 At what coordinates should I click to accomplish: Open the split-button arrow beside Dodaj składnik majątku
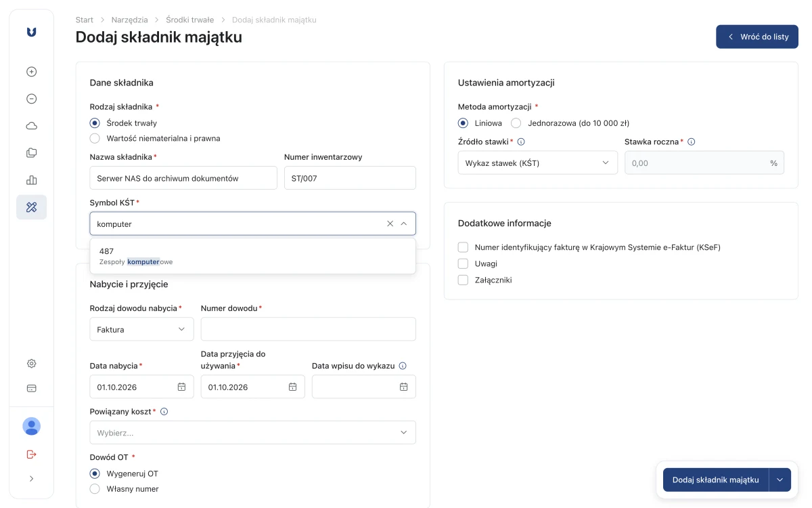coord(780,480)
